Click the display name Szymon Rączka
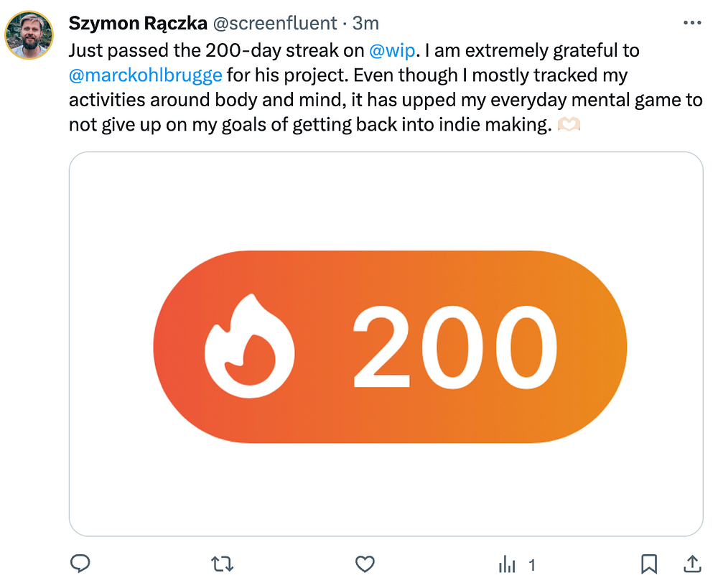The height and width of the screenshot is (588, 718). click(x=137, y=23)
